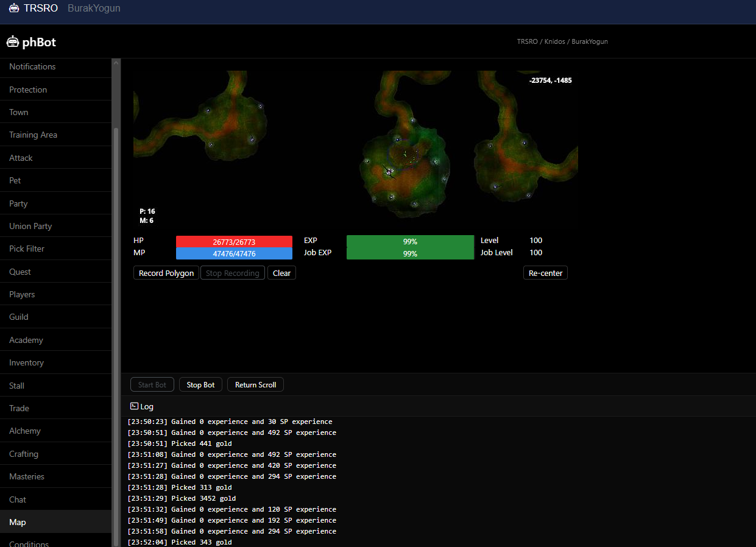This screenshot has height=547, width=756.
Task: Click the terminal icon beside Log
Action: point(134,406)
